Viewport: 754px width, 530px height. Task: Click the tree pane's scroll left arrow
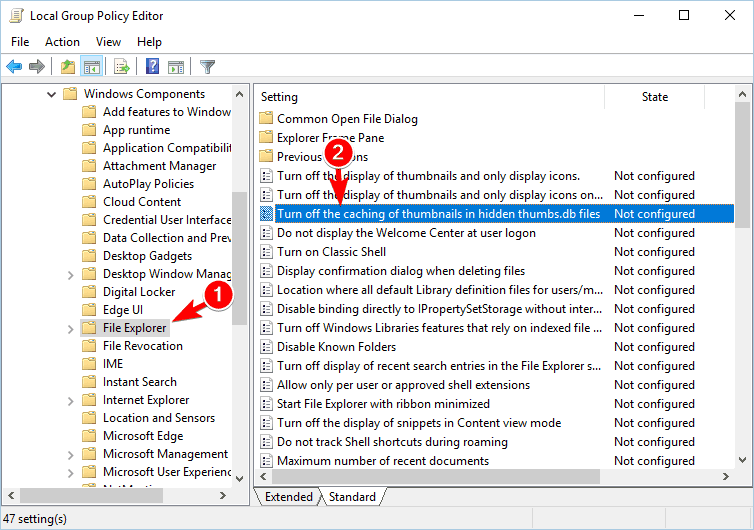click(11, 495)
